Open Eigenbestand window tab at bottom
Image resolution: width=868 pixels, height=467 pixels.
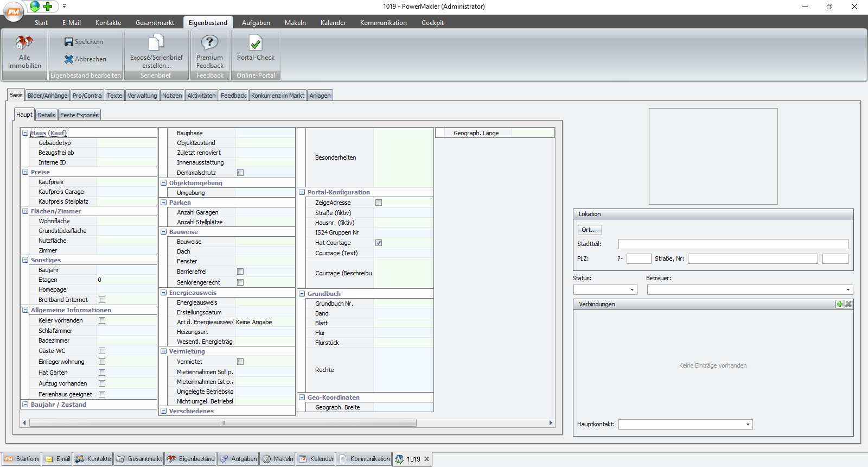click(x=190, y=459)
